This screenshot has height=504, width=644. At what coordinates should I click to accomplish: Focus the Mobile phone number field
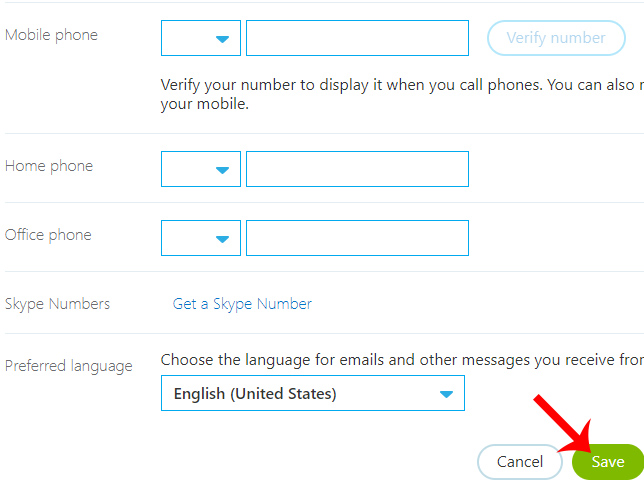pos(357,38)
